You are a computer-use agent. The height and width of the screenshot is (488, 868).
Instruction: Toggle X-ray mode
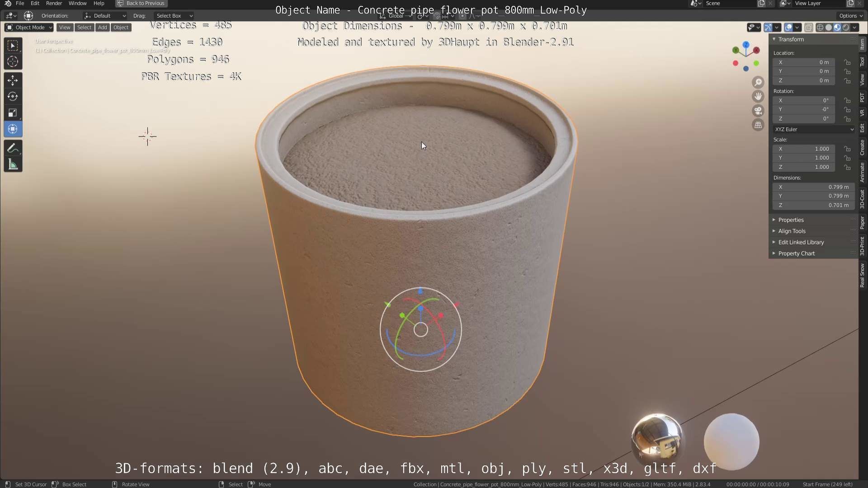(809, 28)
